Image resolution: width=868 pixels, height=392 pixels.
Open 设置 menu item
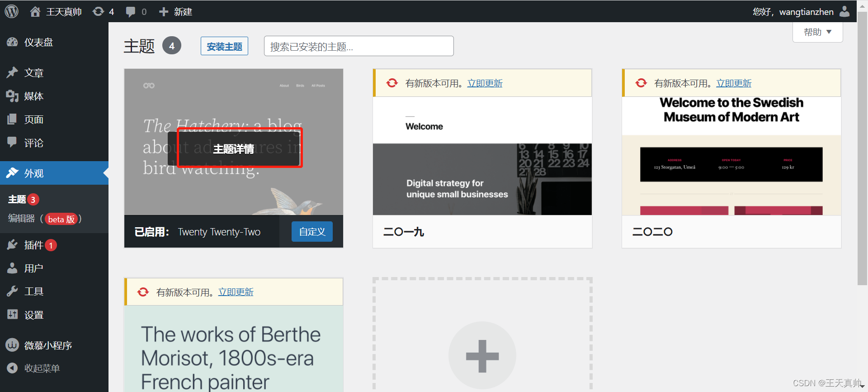coord(54,315)
